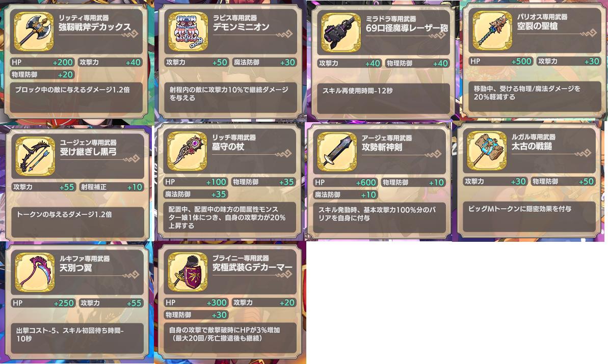Click the リッティ専用武器 title text

click(84, 18)
